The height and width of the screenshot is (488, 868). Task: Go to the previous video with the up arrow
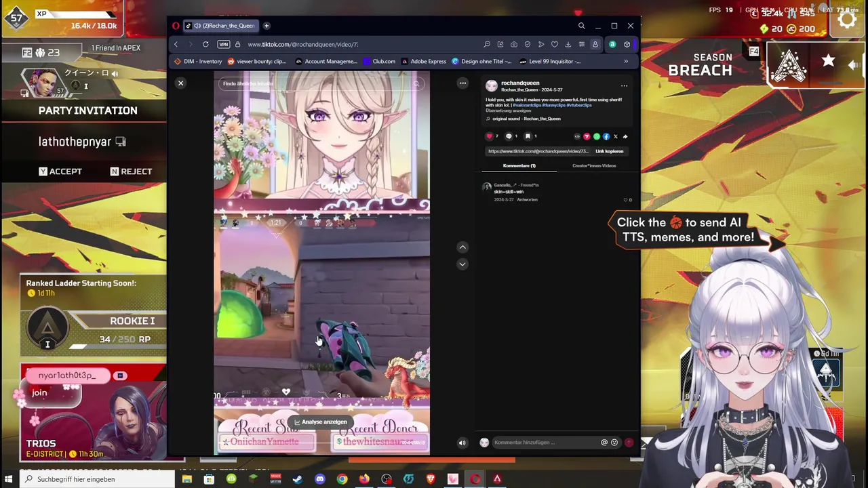[462, 247]
